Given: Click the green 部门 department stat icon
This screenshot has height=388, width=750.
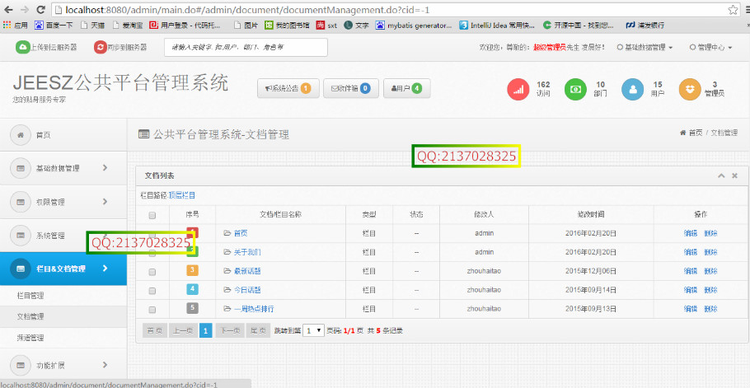Looking at the screenshot, I should tap(575, 89).
